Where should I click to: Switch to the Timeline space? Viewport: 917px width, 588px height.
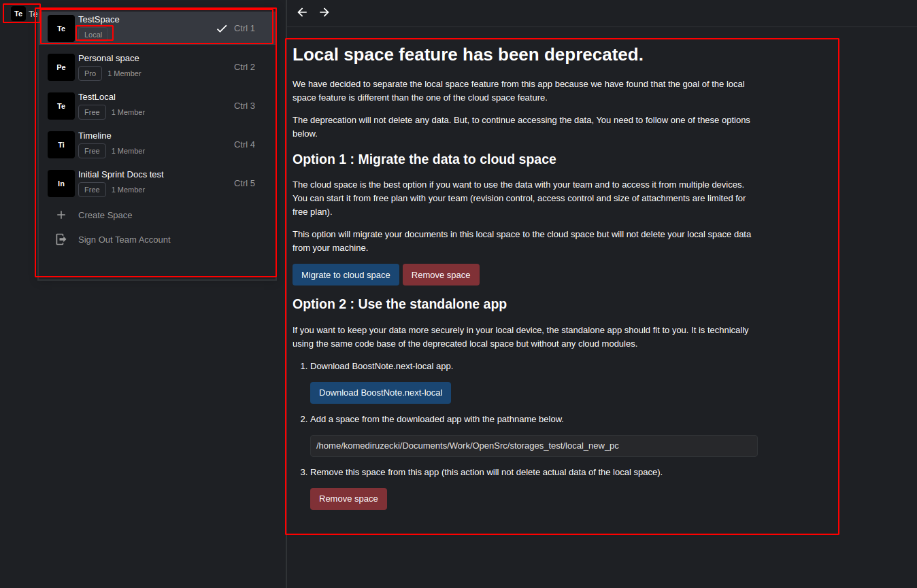pyautogui.click(x=157, y=145)
